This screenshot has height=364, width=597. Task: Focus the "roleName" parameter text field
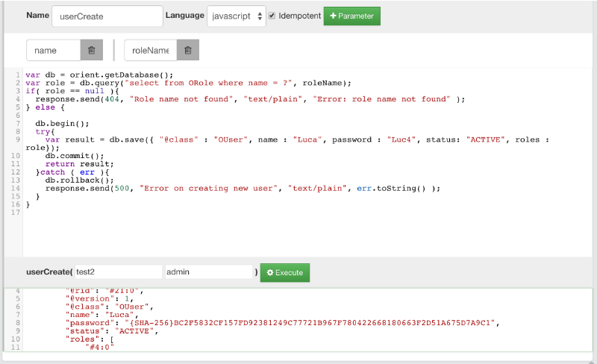[x=150, y=50]
